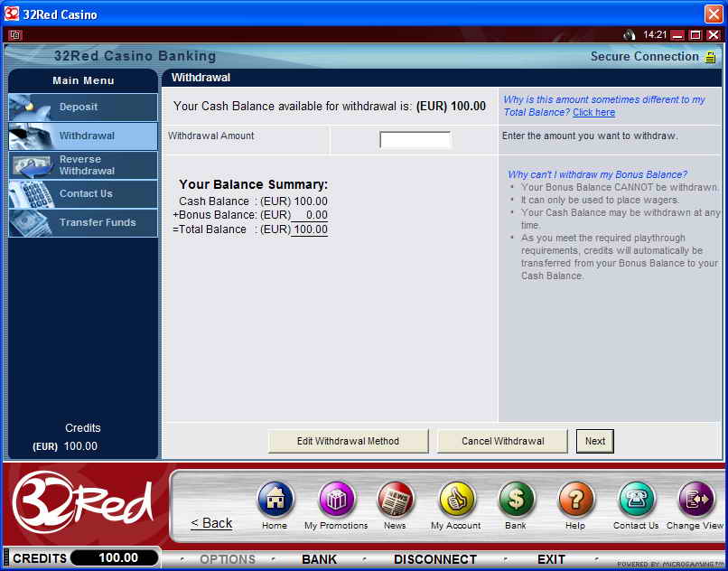The width and height of the screenshot is (728, 571).
Task: Click sidebar Credits (EUR) 100.00 value
Action: tap(65, 446)
